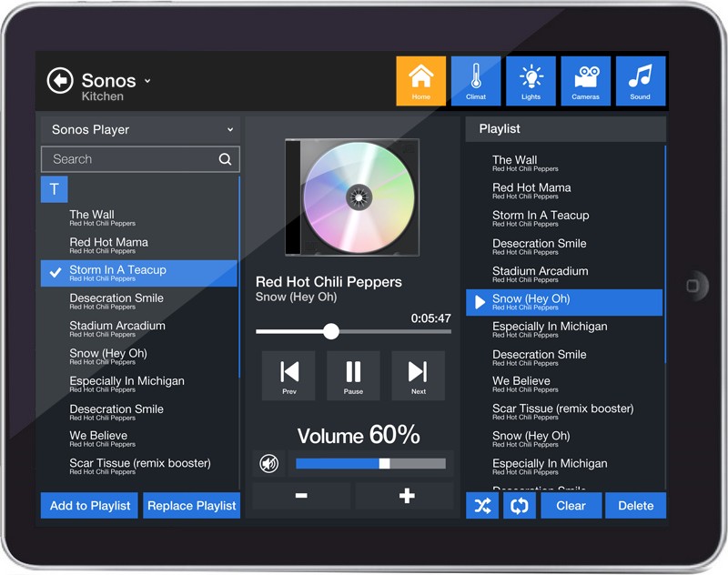The height and width of the screenshot is (575, 728).
Task: Open the Sonos Player source dropdown
Action: pyautogui.click(x=140, y=130)
